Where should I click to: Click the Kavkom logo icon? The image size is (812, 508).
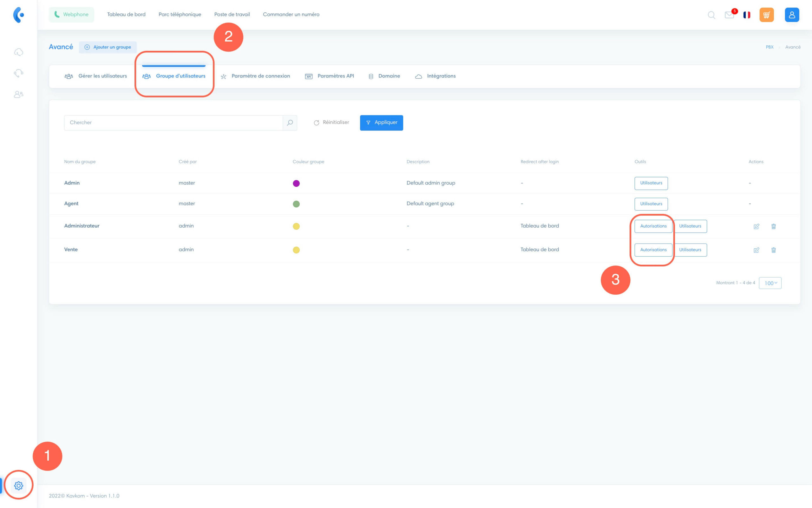point(18,15)
